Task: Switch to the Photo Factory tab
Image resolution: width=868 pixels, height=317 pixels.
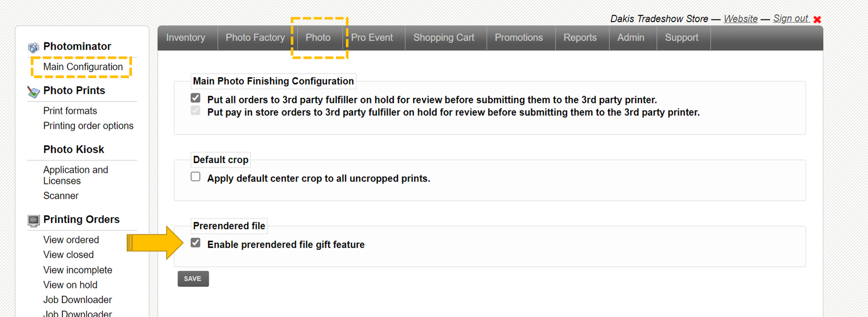Action: (255, 38)
